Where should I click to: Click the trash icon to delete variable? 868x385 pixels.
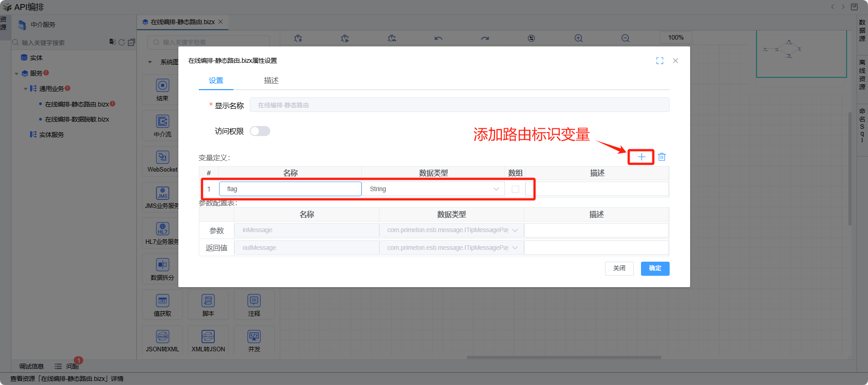(x=662, y=157)
